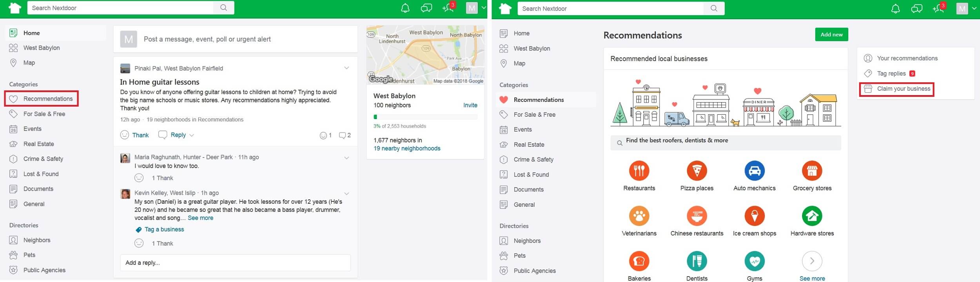The height and width of the screenshot is (282, 980).
Task: Click the invite neighbors icon in the Recommendations window
Action: 939,9
